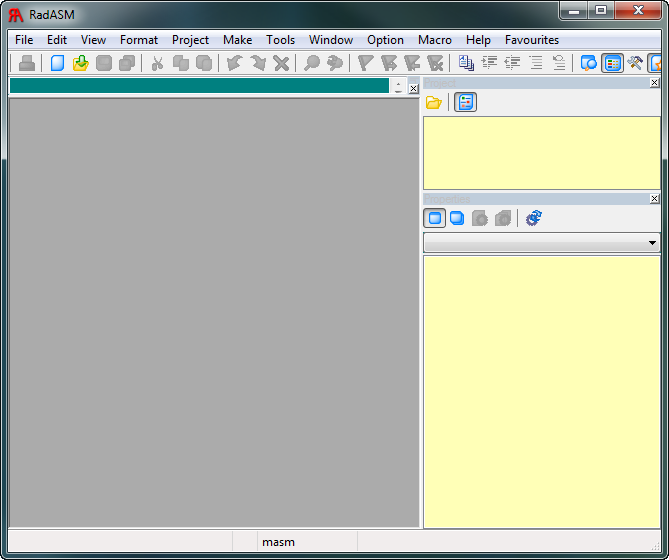This screenshot has width=669, height=560.
Task: Click the Find magnifier icon
Action: click(312, 63)
